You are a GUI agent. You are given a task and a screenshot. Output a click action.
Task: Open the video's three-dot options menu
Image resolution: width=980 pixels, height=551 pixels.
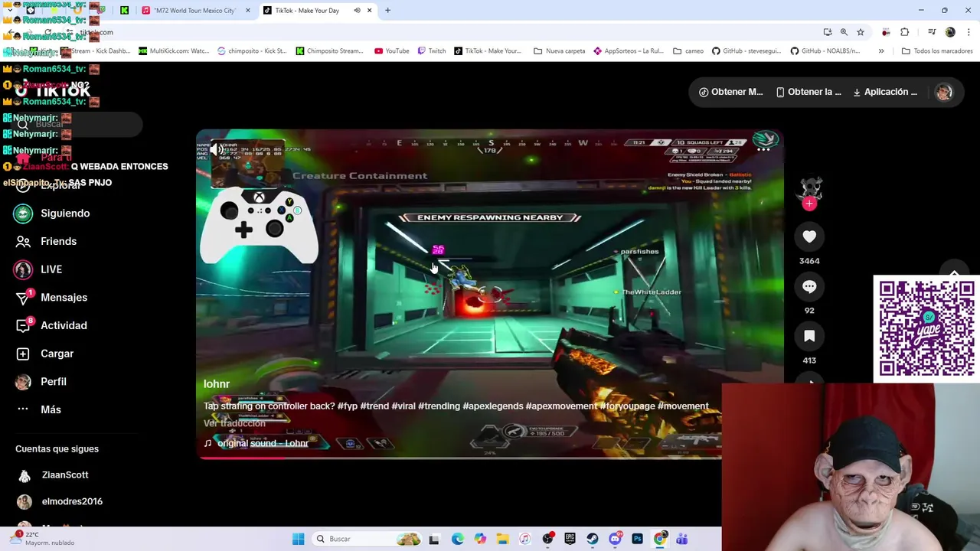pyautogui.click(x=763, y=150)
